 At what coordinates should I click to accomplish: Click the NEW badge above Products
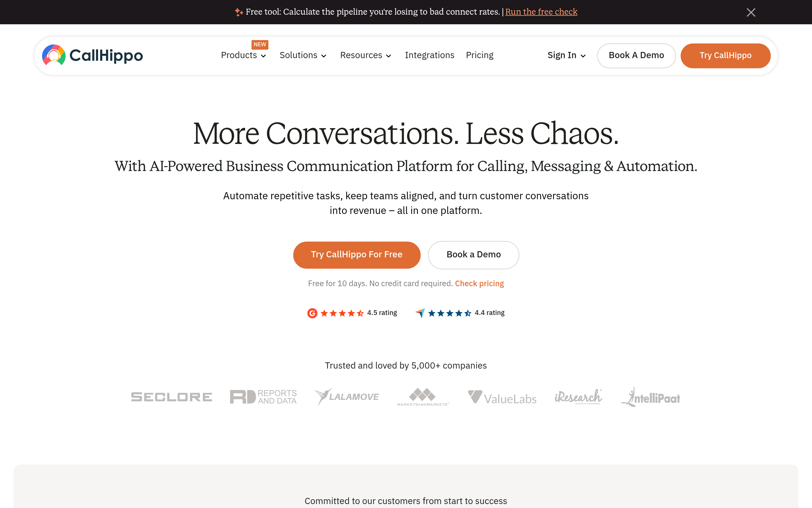260,44
